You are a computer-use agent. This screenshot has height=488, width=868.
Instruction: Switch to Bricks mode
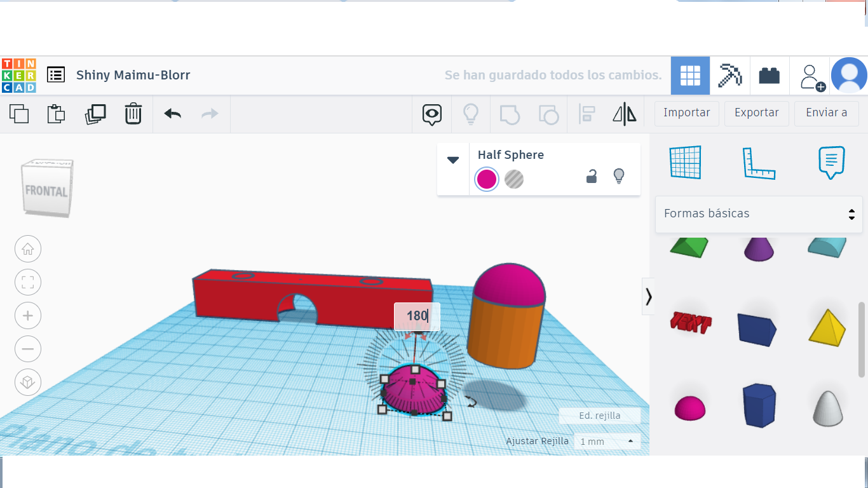[770, 76]
